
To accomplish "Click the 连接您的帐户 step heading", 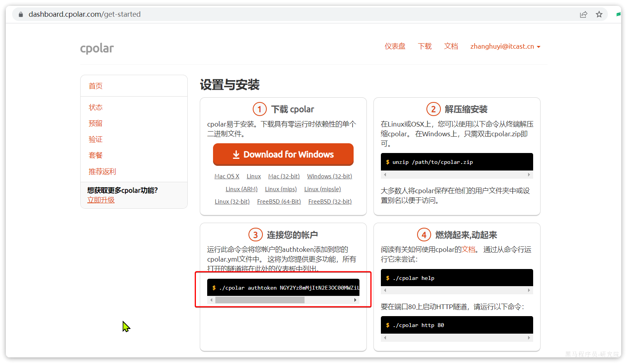I will coord(292,235).
